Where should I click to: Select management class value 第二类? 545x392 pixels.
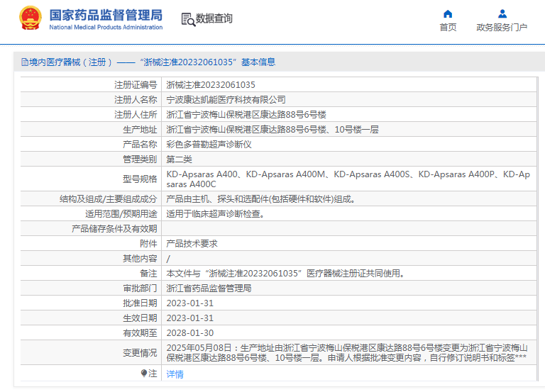click(179, 159)
